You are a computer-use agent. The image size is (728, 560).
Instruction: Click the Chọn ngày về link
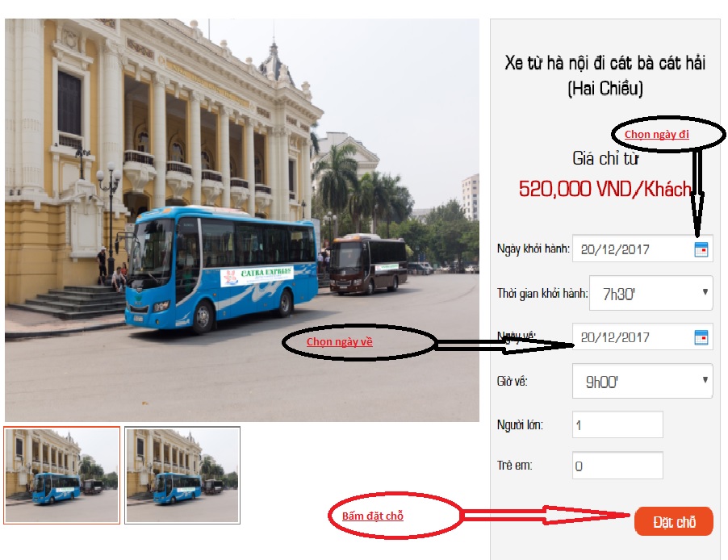tap(340, 342)
